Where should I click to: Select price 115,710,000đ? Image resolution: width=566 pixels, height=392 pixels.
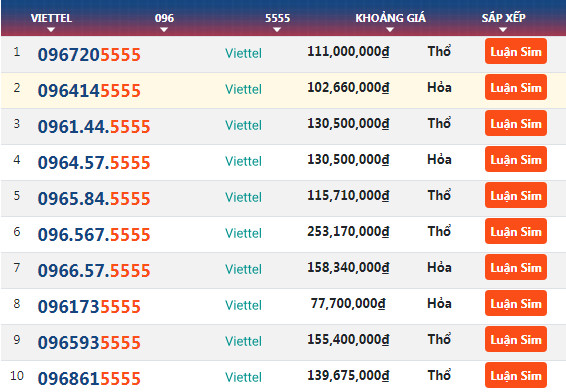348,196
